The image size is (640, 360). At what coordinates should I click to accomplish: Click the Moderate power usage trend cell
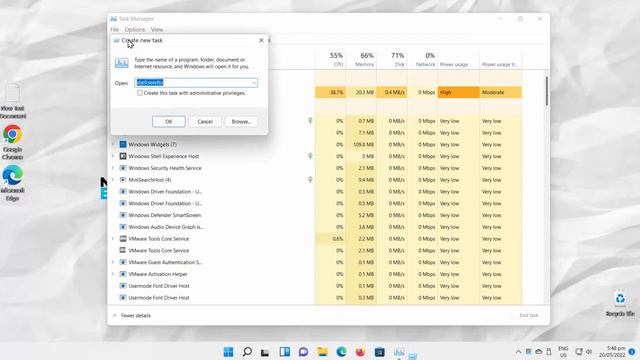501,92
